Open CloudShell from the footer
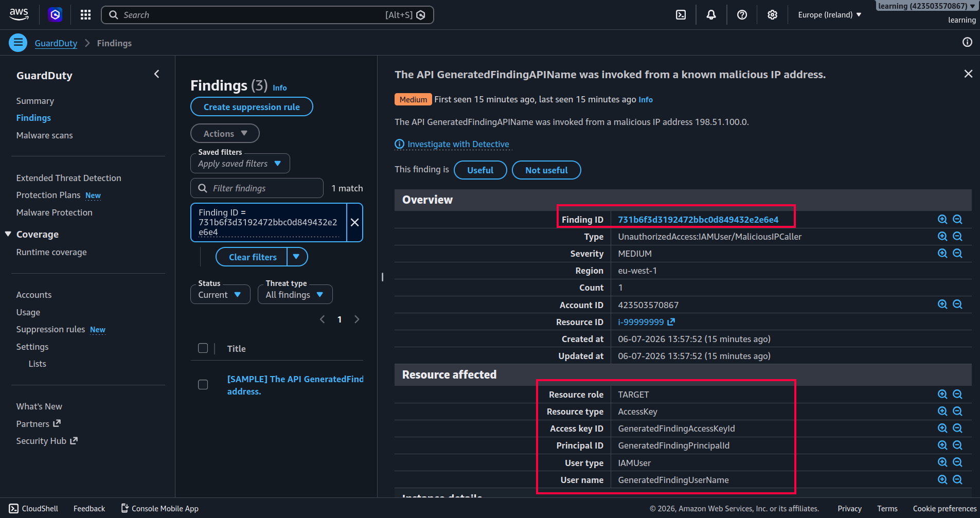Viewport: 980px width, 518px height. [33, 508]
